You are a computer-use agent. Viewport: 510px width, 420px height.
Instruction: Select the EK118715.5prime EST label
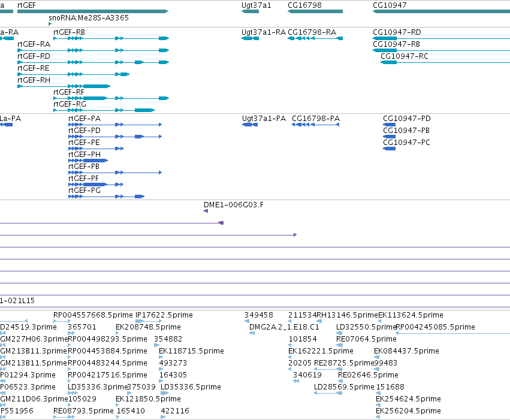[192, 351]
